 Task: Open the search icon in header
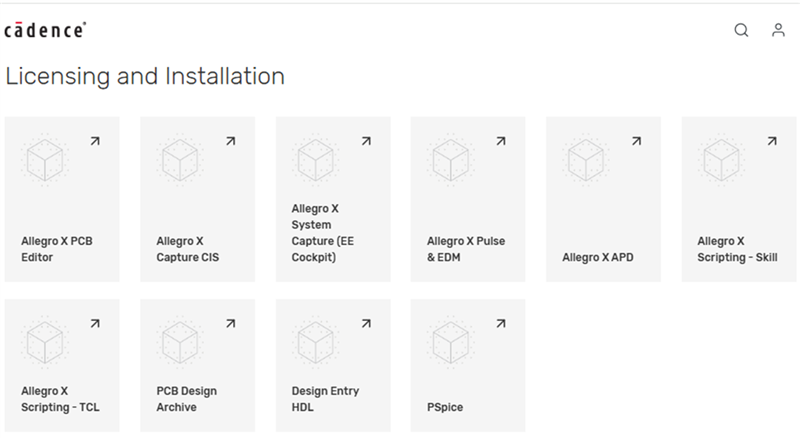[x=741, y=30]
